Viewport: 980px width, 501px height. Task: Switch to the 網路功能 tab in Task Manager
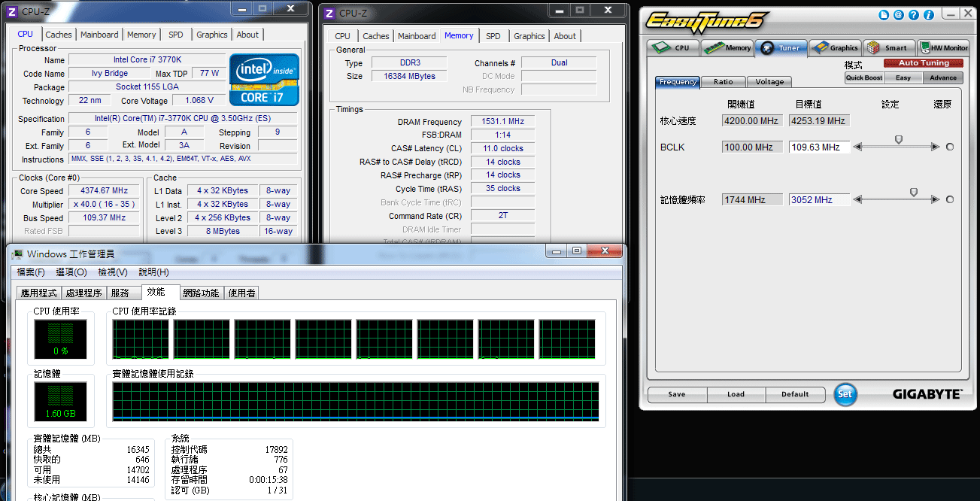[202, 293]
